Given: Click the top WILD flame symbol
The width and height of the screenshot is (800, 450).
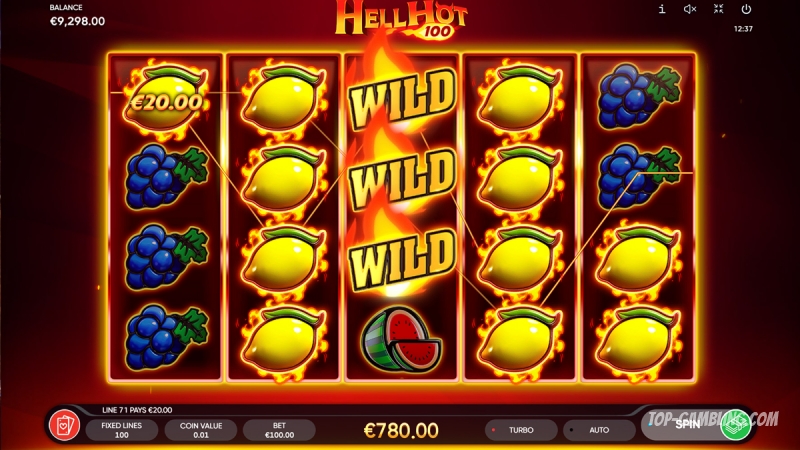Looking at the screenshot, I should coord(402,97).
